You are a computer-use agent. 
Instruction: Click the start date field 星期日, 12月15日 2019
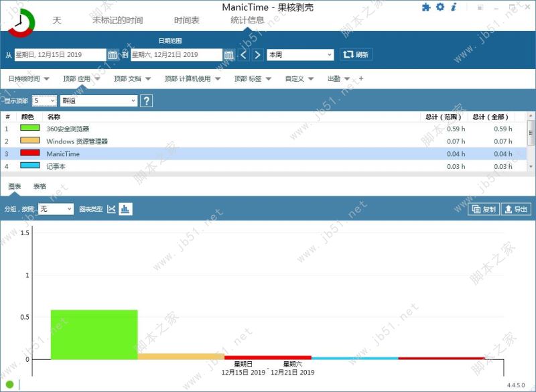[x=60, y=55]
